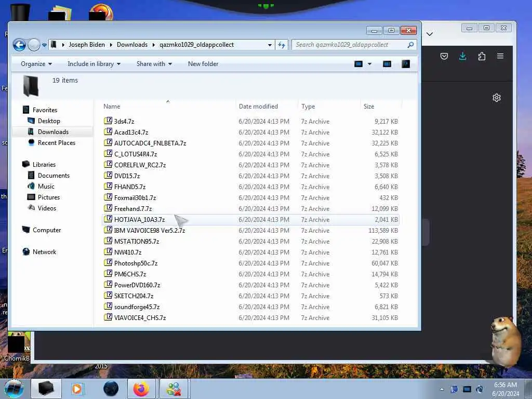Select the soundforge45.7z file
This screenshot has width=532, height=399.
pyautogui.click(x=137, y=307)
